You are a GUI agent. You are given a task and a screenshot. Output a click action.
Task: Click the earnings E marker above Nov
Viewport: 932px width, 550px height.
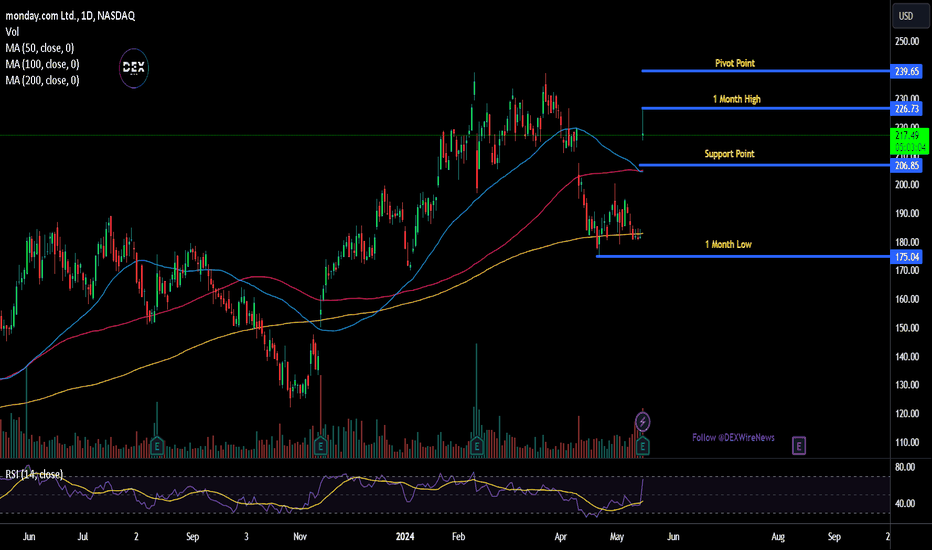point(320,446)
